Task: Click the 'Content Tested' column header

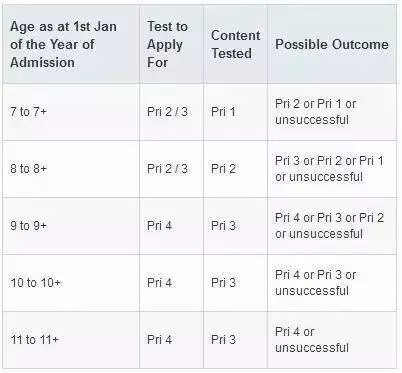Action: pos(235,44)
